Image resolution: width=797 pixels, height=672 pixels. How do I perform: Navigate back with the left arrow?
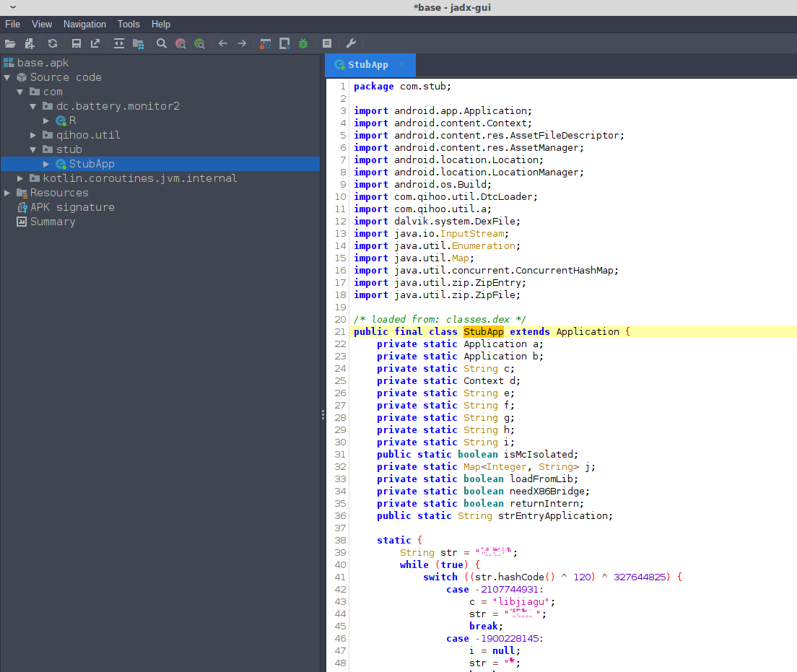222,43
